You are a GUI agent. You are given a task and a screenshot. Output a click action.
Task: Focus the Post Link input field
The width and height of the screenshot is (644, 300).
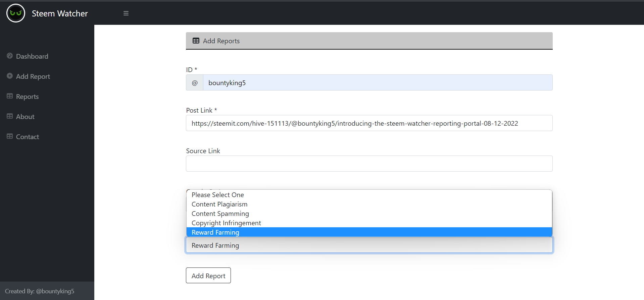369,123
